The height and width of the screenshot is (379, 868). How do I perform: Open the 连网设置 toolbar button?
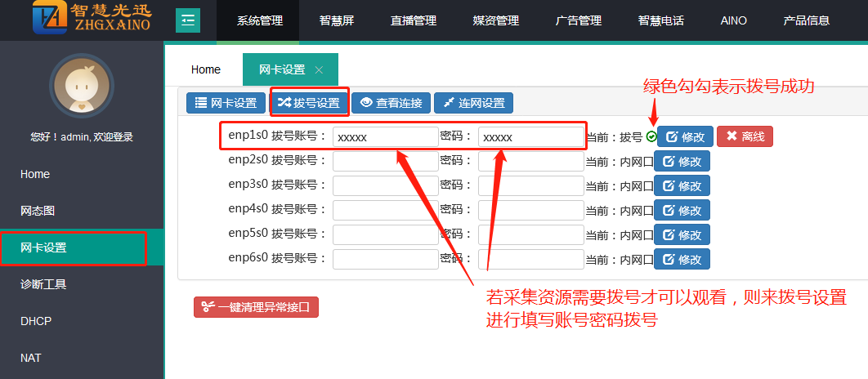[473, 103]
